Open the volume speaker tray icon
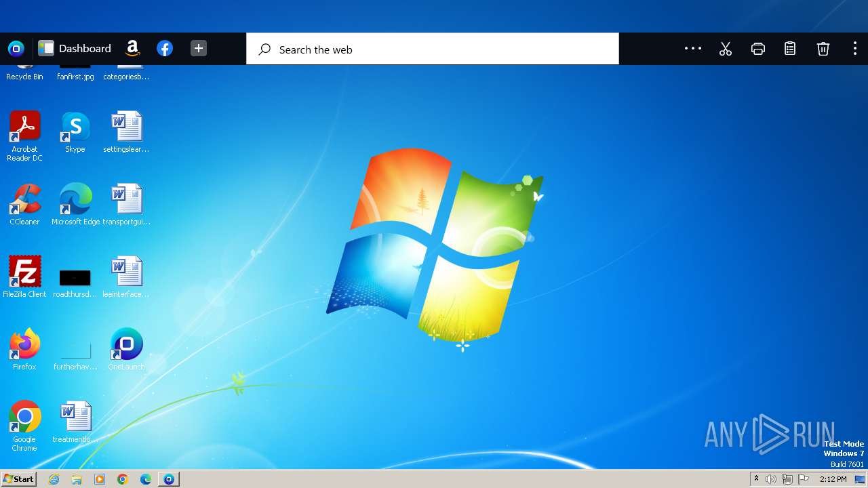Viewport: 868px width, 488px height. [771, 479]
